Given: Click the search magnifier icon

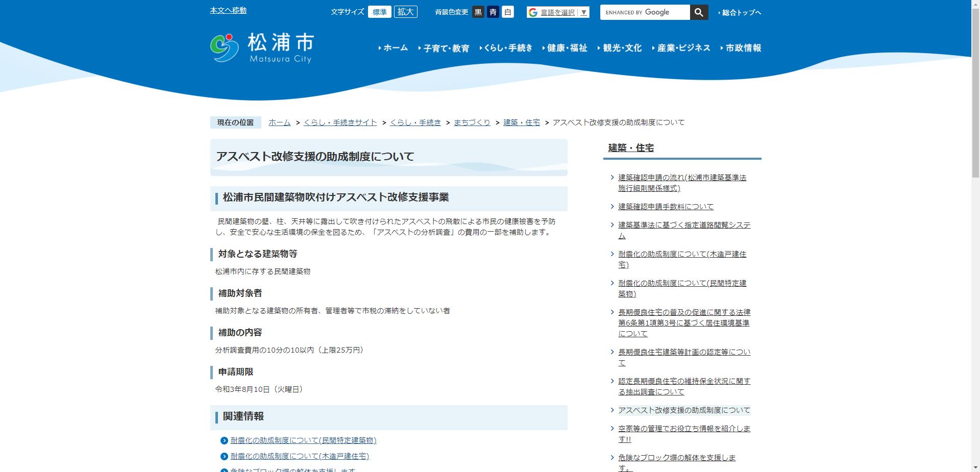Looking at the screenshot, I should (x=699, y=12).
